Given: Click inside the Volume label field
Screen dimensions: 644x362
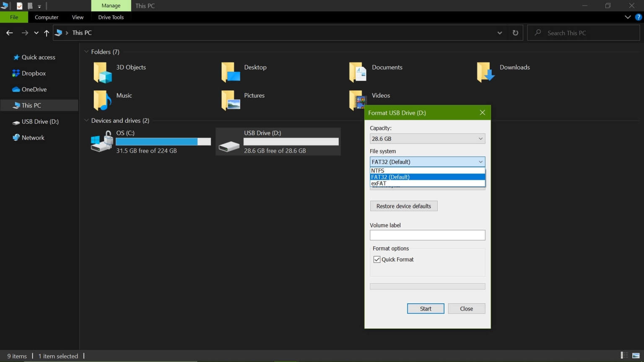Looking at the screenshot, I should point(427,235).
